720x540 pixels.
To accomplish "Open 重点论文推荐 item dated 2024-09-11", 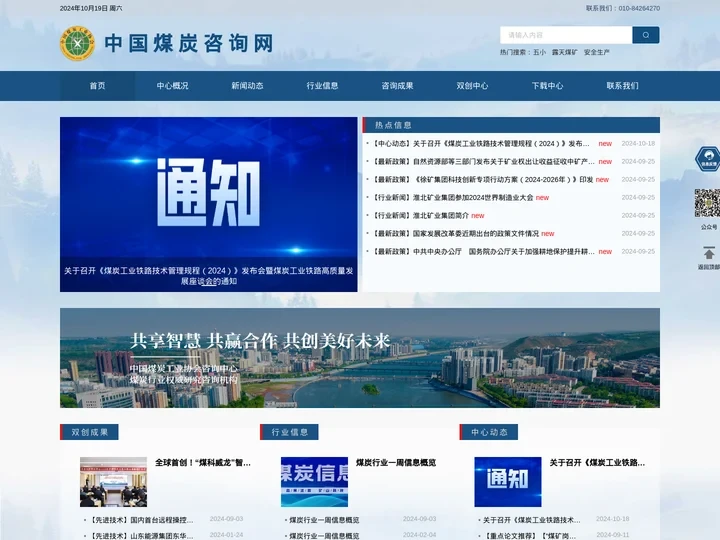I will click(530, 536).
